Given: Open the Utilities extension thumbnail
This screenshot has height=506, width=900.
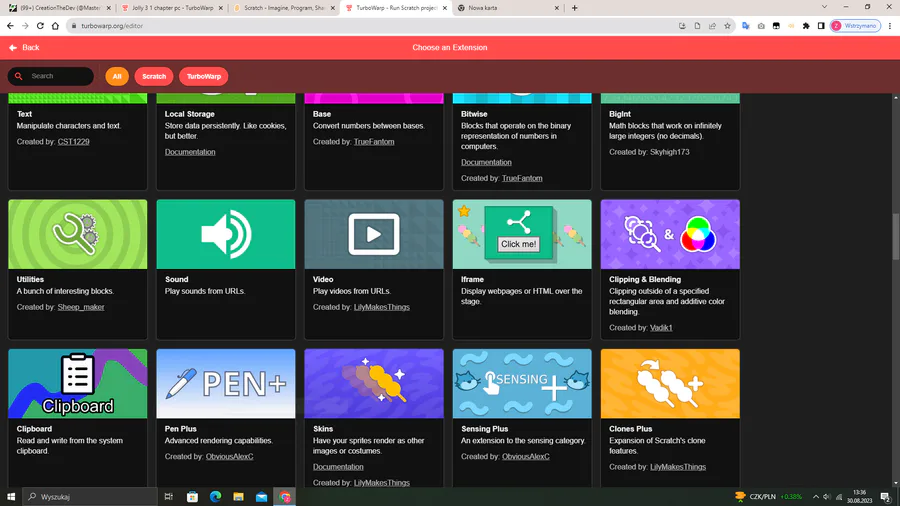Looking at the screenshot, I should 77,234.
